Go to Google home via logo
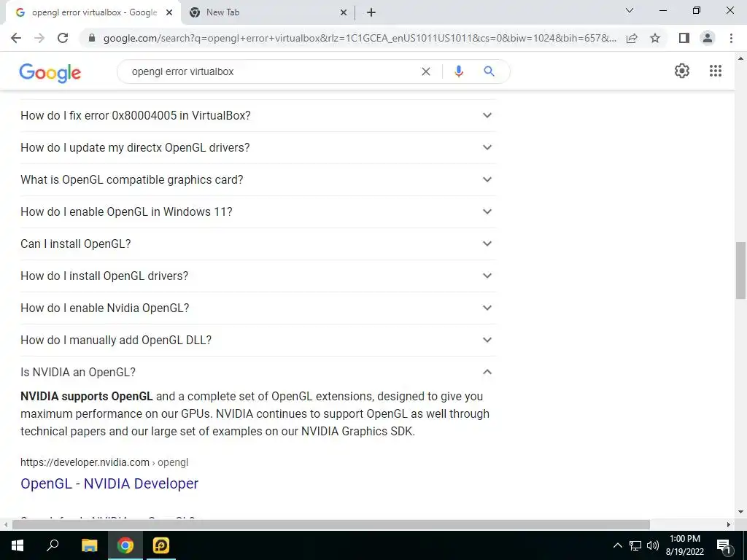This screenshot has width=747, height=560. [50, 72]
